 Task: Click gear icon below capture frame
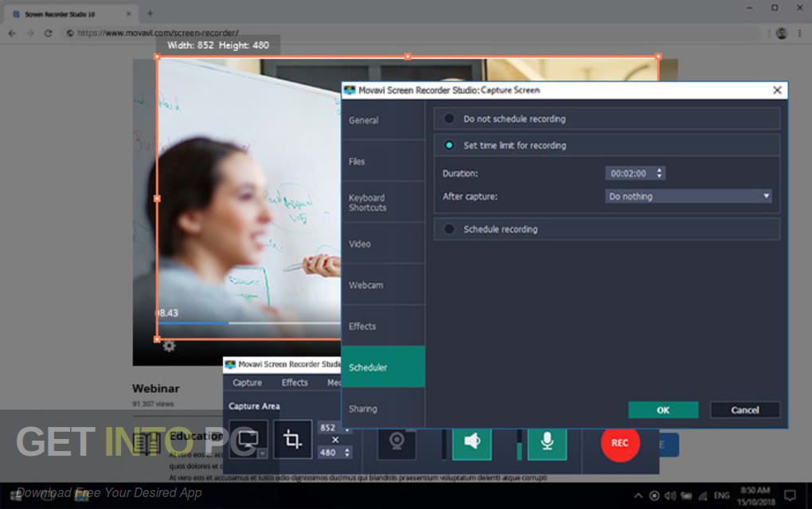click(169, 345)
